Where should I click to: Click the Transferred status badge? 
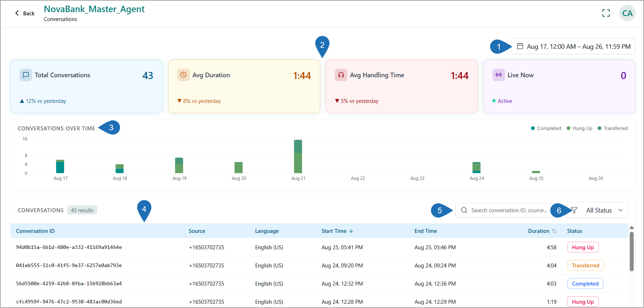[x=586, y=265]
